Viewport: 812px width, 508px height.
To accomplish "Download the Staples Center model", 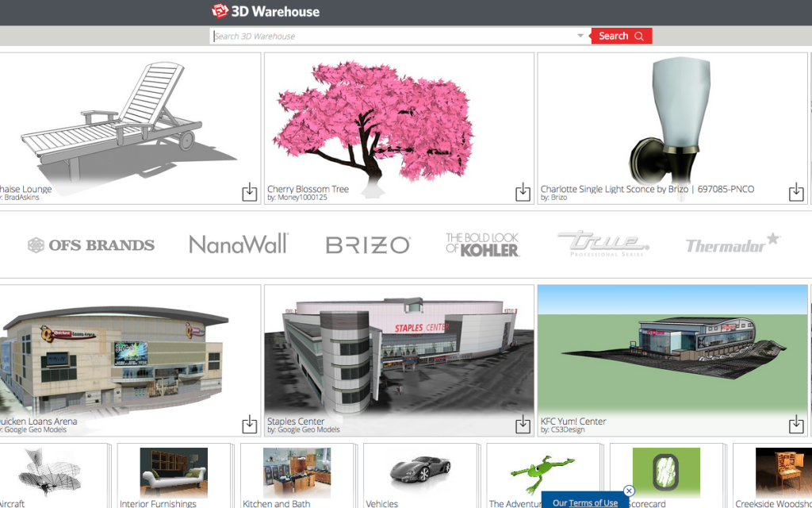I will coord(523,424).
